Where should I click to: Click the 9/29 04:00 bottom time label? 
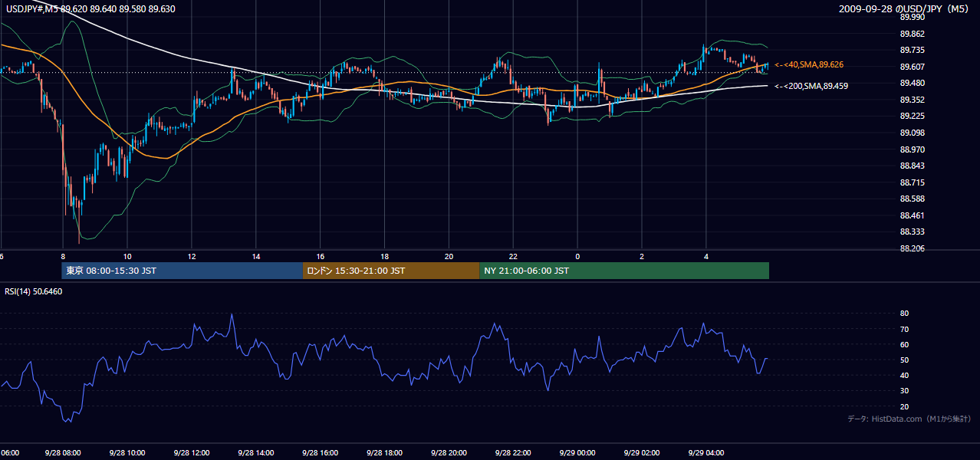click(707, 453)
